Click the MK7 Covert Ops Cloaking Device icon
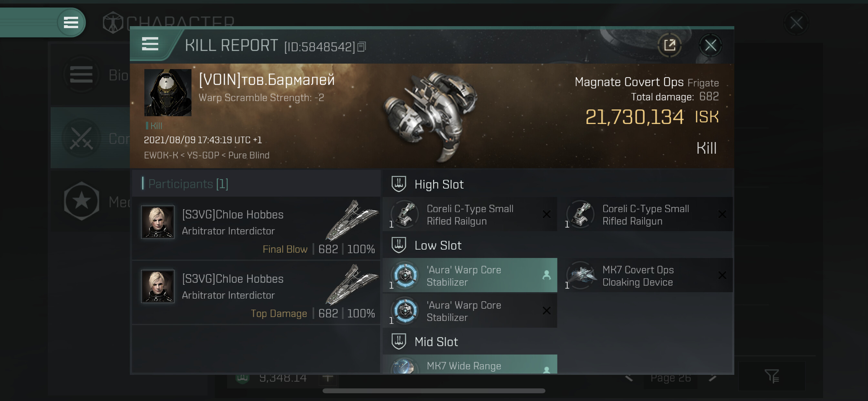 pyautogui.click(x=581, y=275)
